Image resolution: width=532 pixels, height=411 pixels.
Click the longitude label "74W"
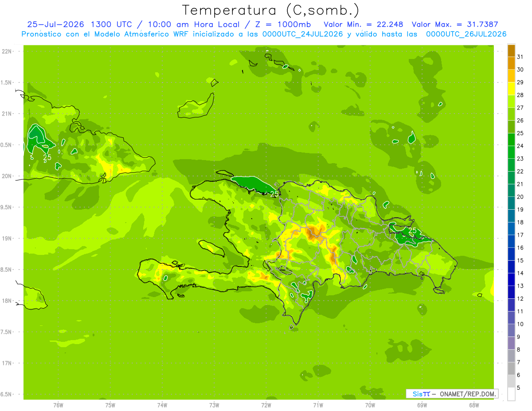162,405
